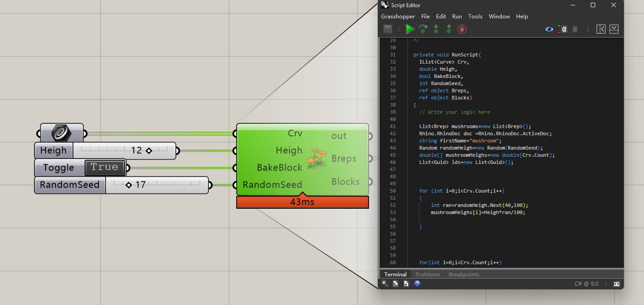The height and width of the screenshot is (305, 644).
Task: Click the Toggle component name label
Action: tap(59, 168)
